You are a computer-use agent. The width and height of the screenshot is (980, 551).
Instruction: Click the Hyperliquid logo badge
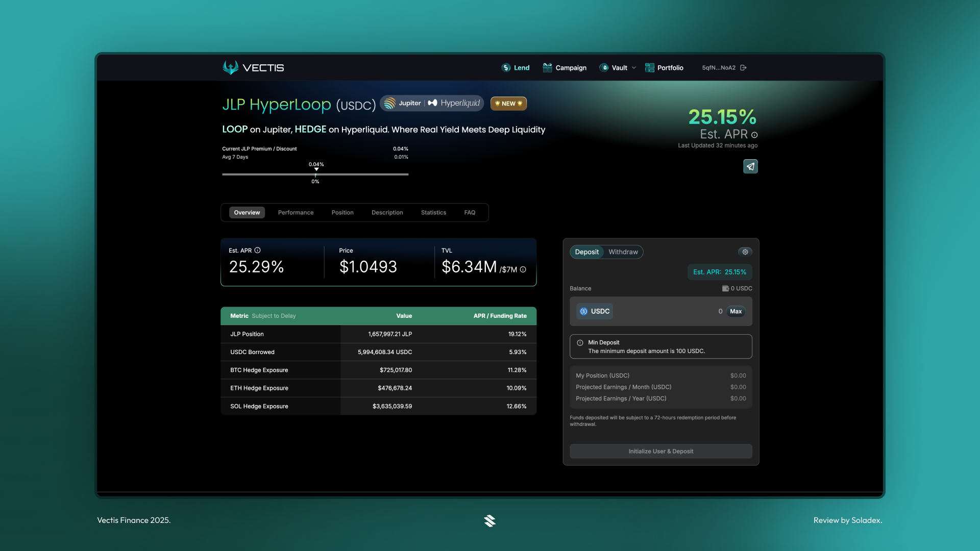(x=454, y=103)
